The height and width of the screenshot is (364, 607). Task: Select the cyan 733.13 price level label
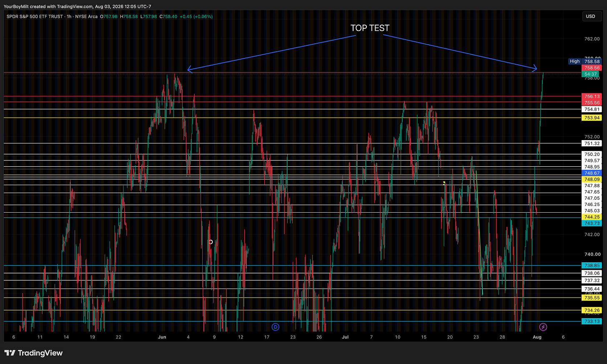point(592,321)
